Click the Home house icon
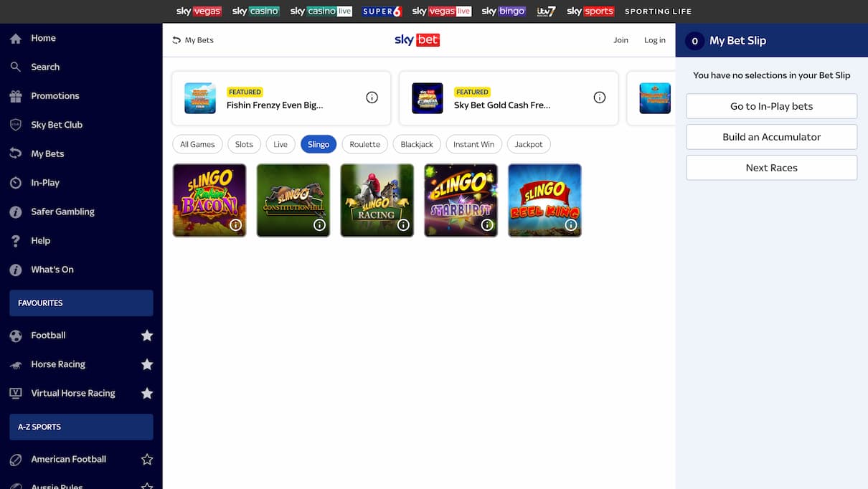The width and height of the screenshot is (868, 489). pyautogui.click(x=16, y=39)
